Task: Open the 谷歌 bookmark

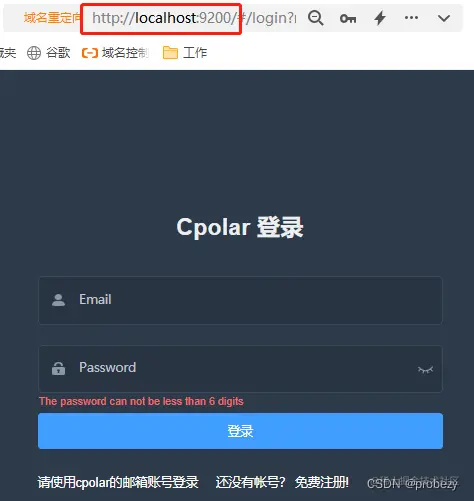Action: (58, 53)
